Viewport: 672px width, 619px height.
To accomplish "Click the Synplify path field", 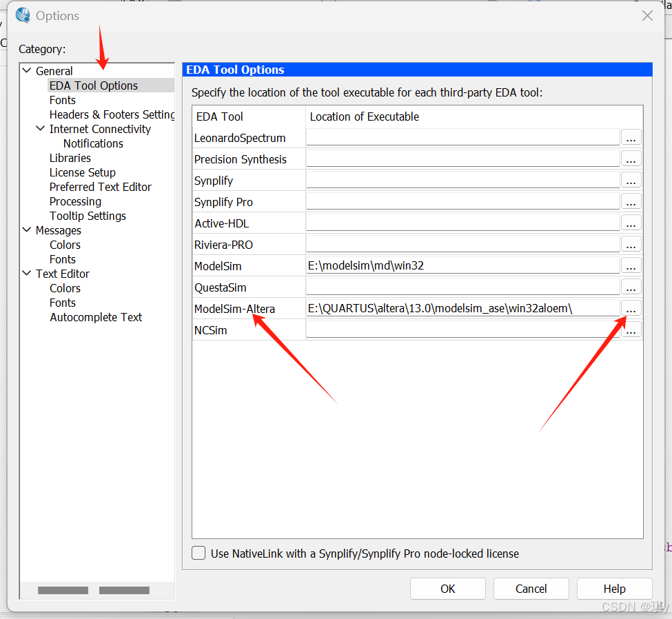I will 463,181.
